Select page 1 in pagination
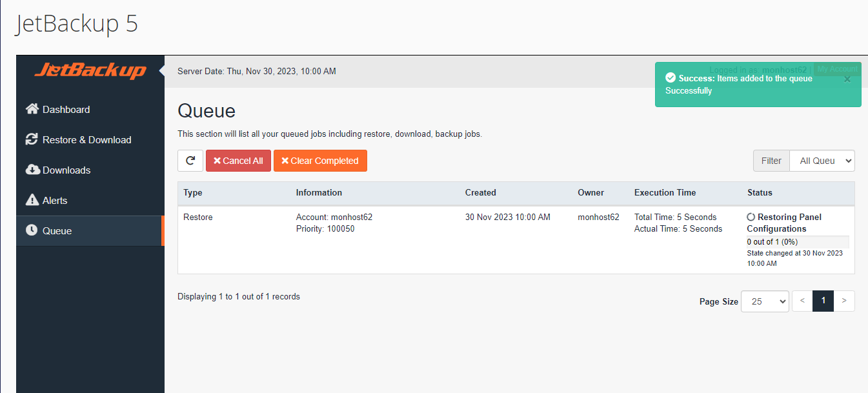 823,301
